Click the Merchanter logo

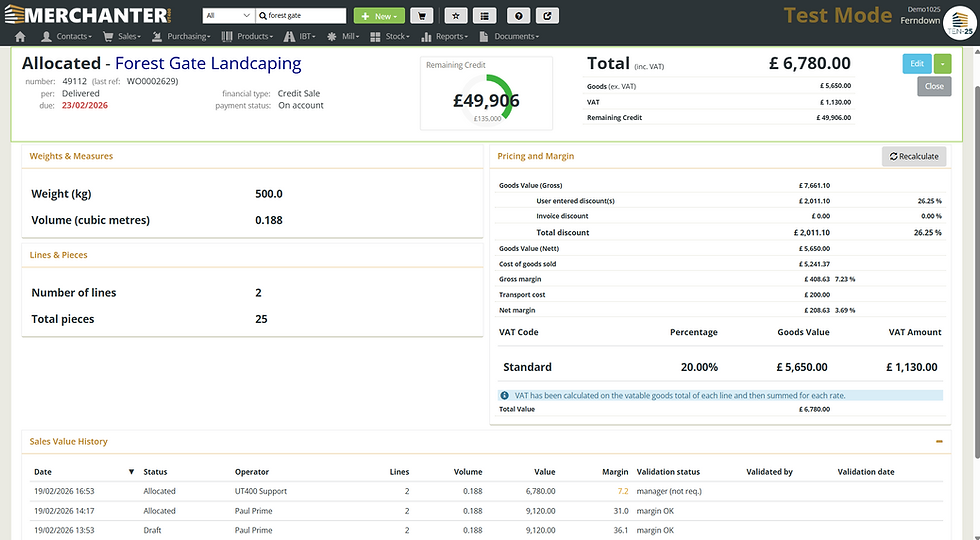point(88,14)
